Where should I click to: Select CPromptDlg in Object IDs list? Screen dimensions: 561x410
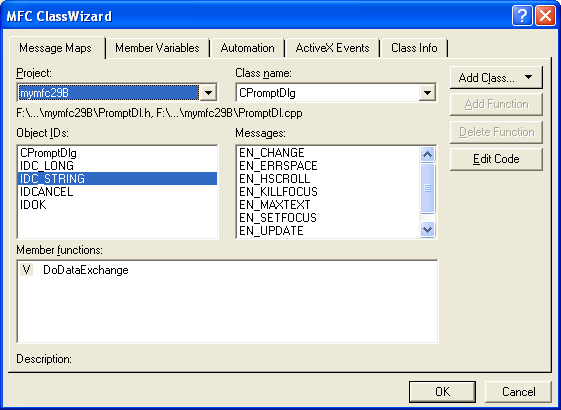pos(117,153)
